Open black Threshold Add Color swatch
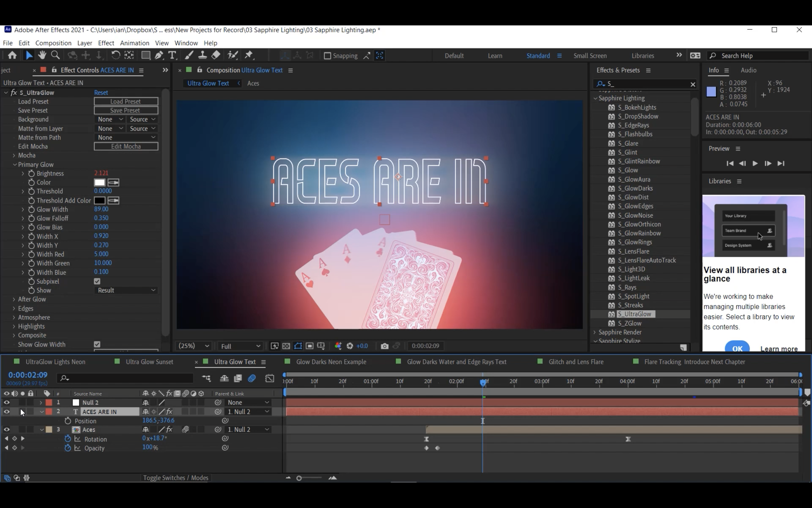Viewport: 812px width, 508px height. coord(100,201)
